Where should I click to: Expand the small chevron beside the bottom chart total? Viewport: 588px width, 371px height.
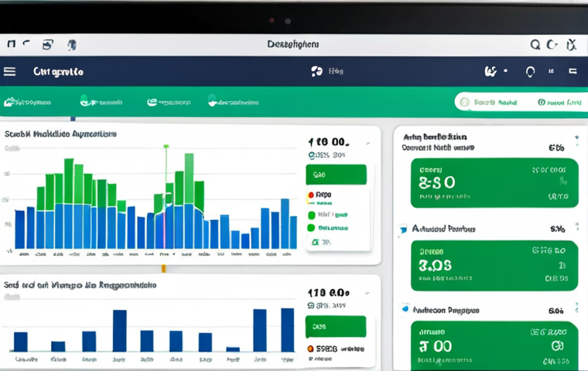pos(367,294)
